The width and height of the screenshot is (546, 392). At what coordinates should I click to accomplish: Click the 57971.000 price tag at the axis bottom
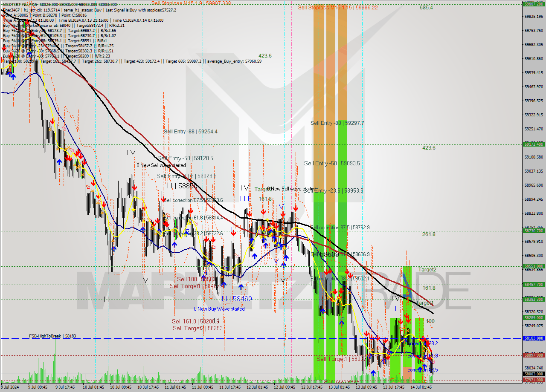[x=534, y=380]
